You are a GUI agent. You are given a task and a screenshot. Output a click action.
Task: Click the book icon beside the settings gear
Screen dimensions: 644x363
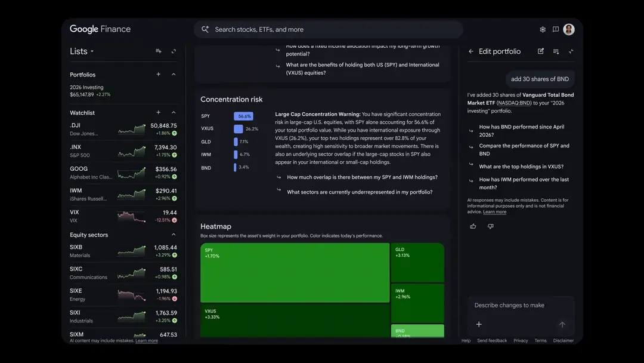[x=556, y=30]
